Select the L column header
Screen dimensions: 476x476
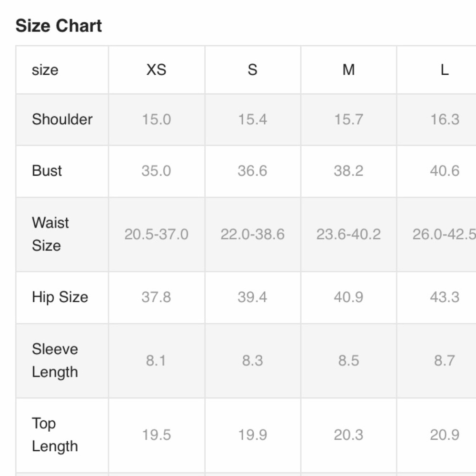coord(444,70)
